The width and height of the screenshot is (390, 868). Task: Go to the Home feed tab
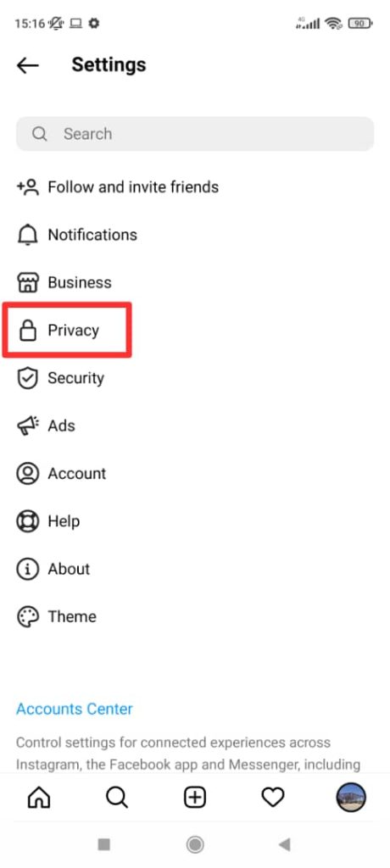tap(39, 798)
